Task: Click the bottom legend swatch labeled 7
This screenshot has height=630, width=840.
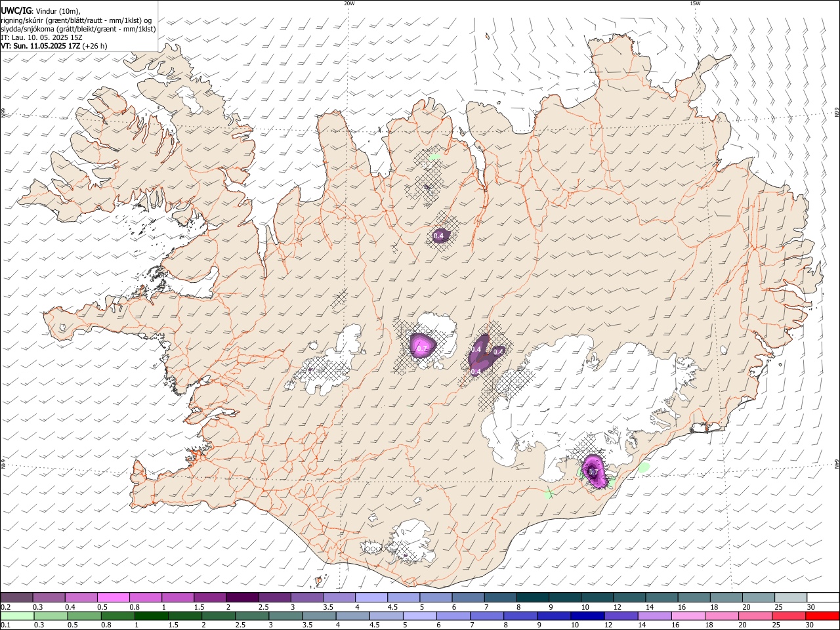Action: [486, 616]
